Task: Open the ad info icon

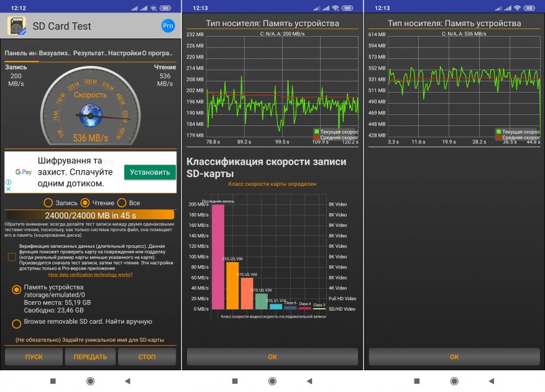Action: tap(9, 182)
